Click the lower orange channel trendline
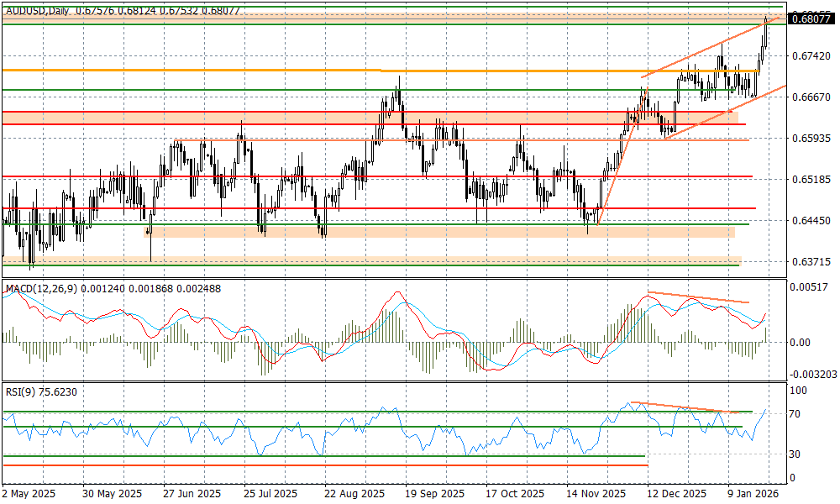840x504 pixels. pos(722,113)
